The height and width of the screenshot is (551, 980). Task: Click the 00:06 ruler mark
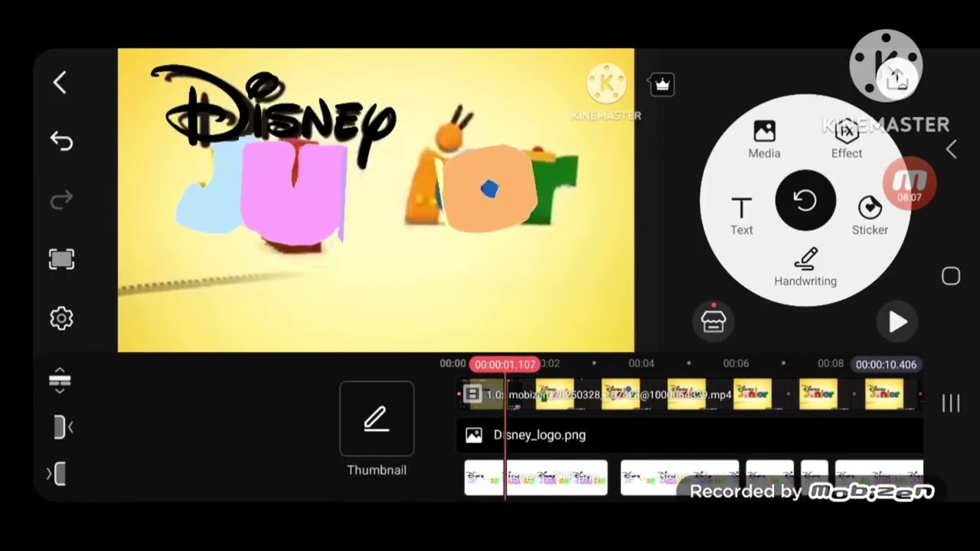click(737, 364)
